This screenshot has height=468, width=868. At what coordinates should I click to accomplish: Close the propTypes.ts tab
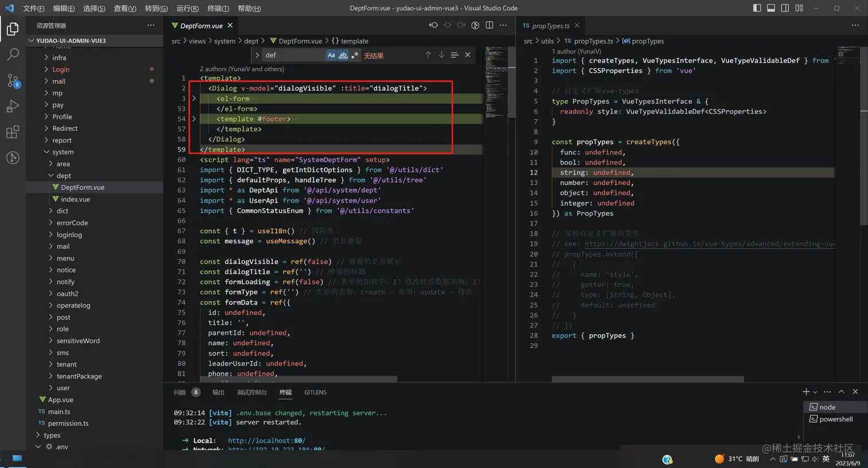pyautogui.click(x=577, y=25)
